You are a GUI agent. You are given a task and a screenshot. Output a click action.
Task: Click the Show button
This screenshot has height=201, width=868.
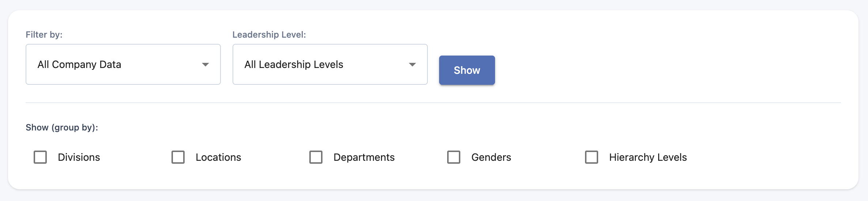coord(467,70)
